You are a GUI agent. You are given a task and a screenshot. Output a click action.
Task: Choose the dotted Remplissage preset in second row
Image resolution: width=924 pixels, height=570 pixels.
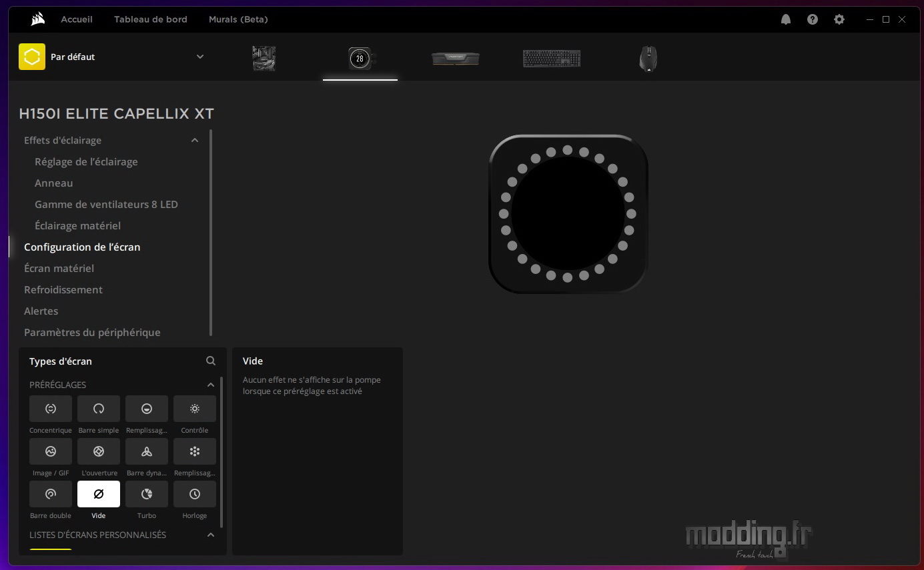195,451
